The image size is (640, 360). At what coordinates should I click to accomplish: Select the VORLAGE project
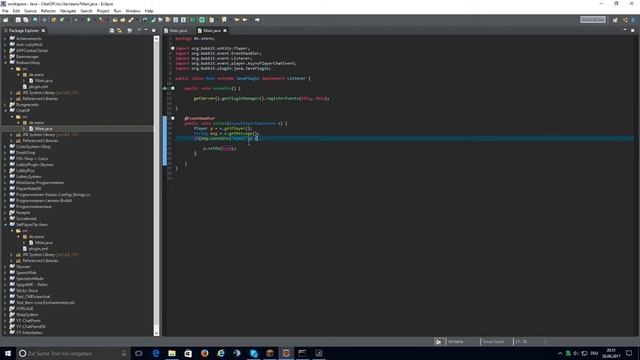tap(24, 309)
